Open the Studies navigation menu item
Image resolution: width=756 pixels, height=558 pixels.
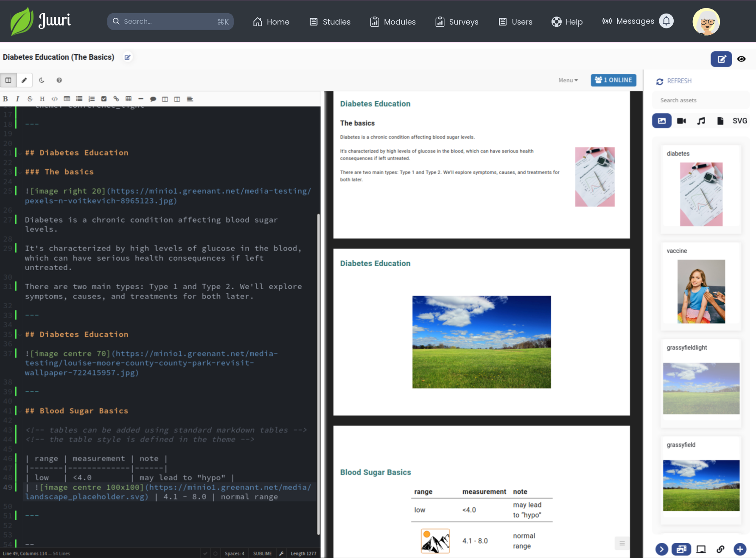(330, 22)
